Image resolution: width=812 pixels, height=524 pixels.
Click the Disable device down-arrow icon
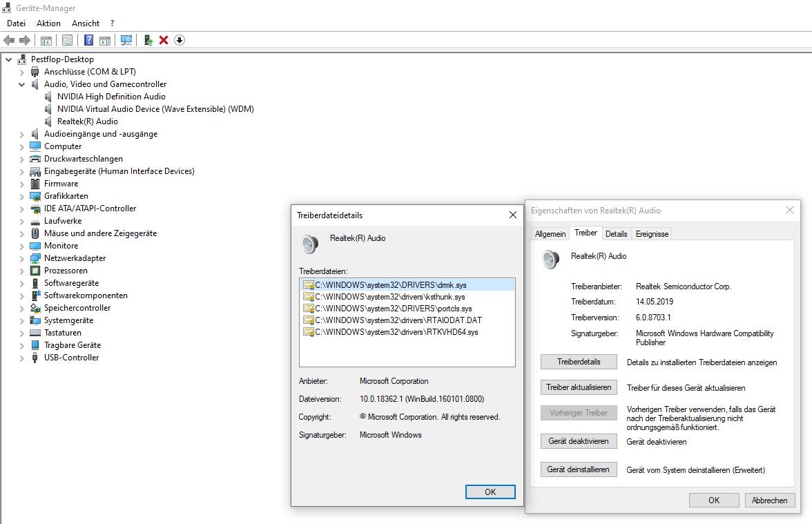(180, 40)
